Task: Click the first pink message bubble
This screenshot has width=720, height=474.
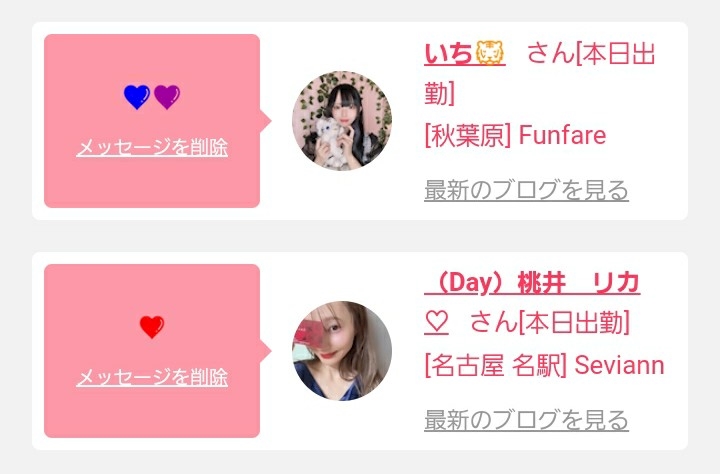Action: click(x=152, y=121)
